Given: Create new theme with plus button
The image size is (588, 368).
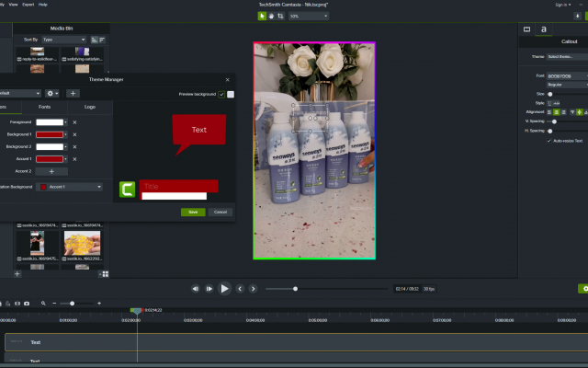Looking at the screenshot, I should tap(73, 93).
